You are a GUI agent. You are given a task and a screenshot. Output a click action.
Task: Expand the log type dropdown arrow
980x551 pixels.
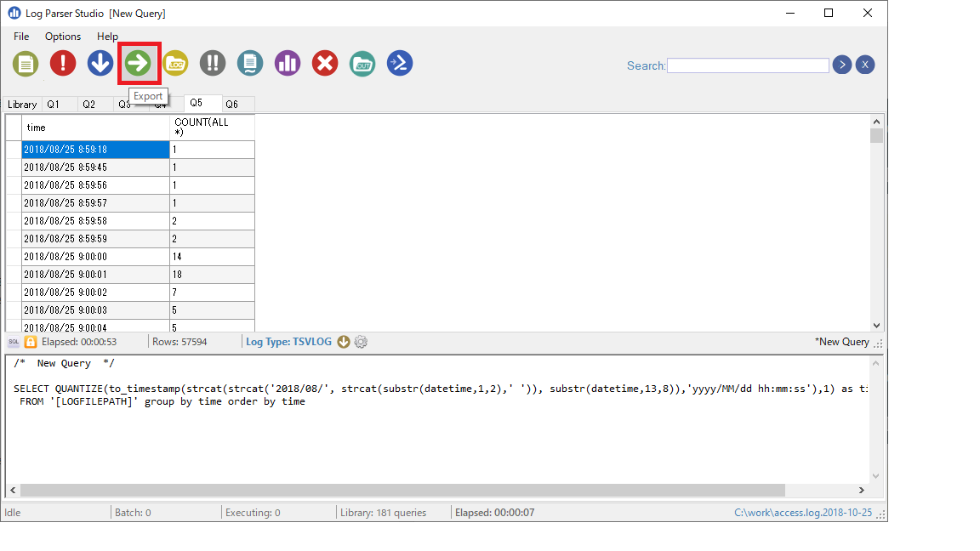[344, 342]
